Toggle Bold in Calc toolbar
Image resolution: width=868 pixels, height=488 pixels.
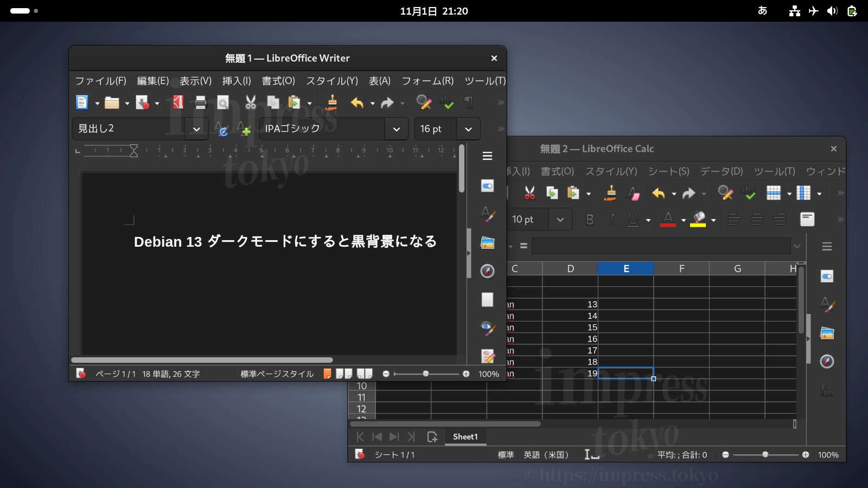590,220
